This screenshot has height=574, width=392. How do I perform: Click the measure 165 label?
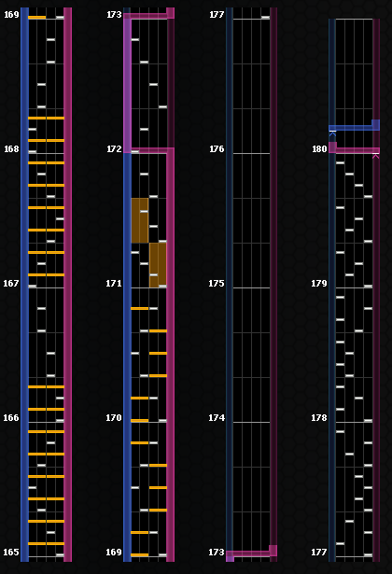click(x=11, y=552)
